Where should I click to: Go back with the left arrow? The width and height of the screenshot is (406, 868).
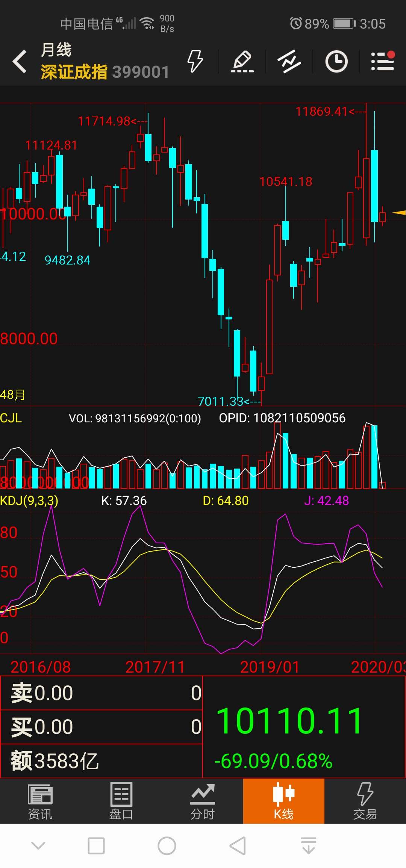[x=20, y=61]
